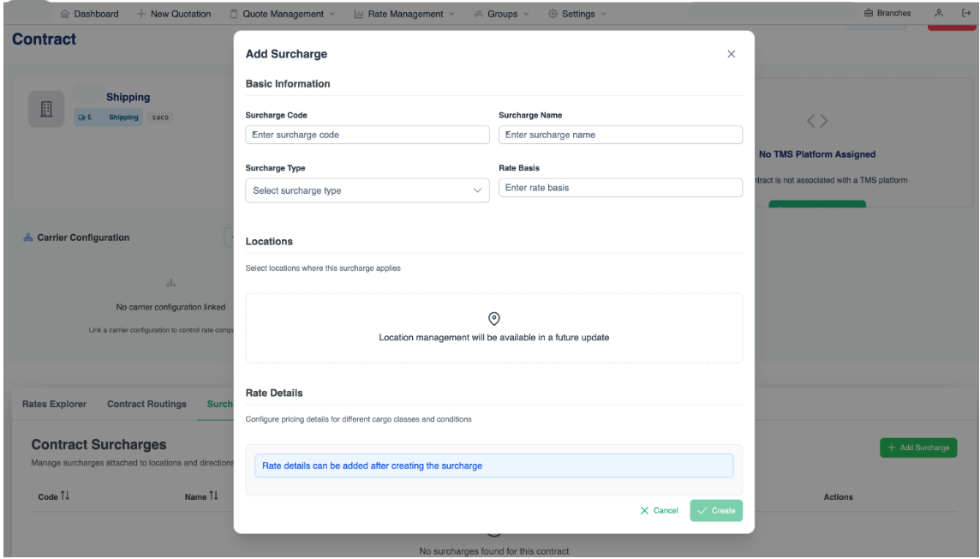This screenshot has height=559, width=980.
Task: Close the Add Surcharge dialog
Action: pyautogui.click(x=731, y=54)
